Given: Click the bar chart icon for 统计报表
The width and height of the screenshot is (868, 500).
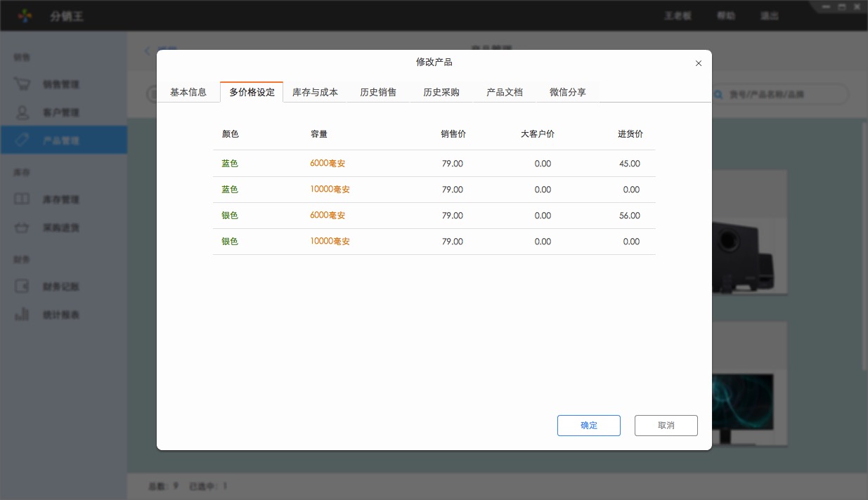Looking at the screenshot, I should [22, 315].
